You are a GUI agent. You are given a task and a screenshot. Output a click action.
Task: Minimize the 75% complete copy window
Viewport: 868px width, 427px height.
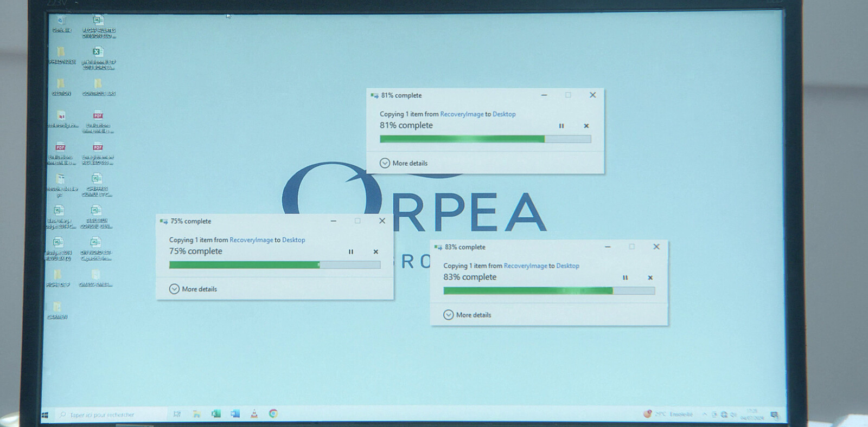(x=334, y=221)
